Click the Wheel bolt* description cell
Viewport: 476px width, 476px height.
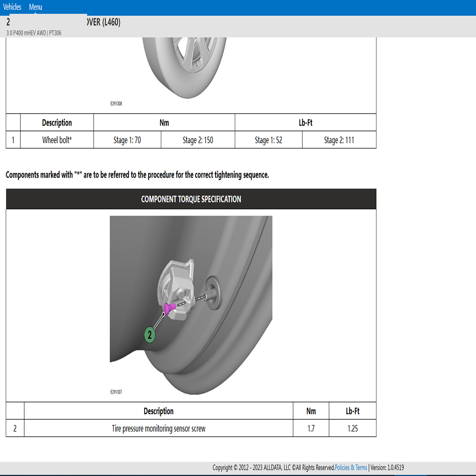[57, 140]
